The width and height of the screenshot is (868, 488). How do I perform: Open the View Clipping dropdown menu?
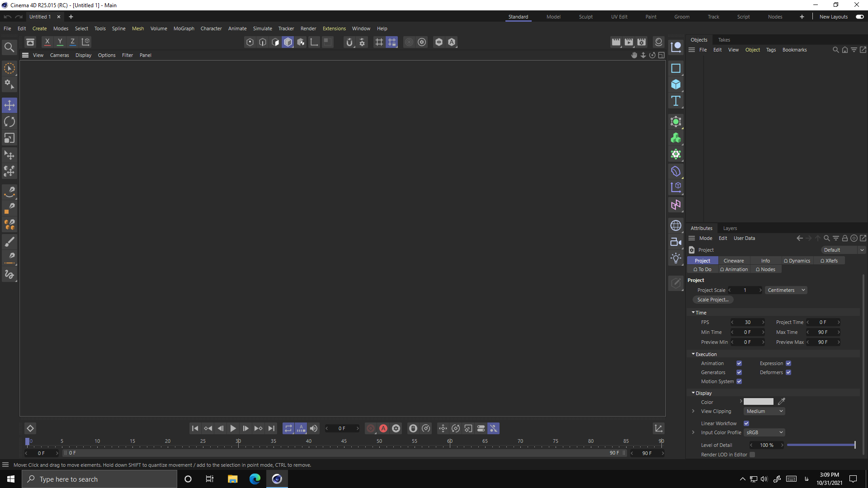pos(765,411)
